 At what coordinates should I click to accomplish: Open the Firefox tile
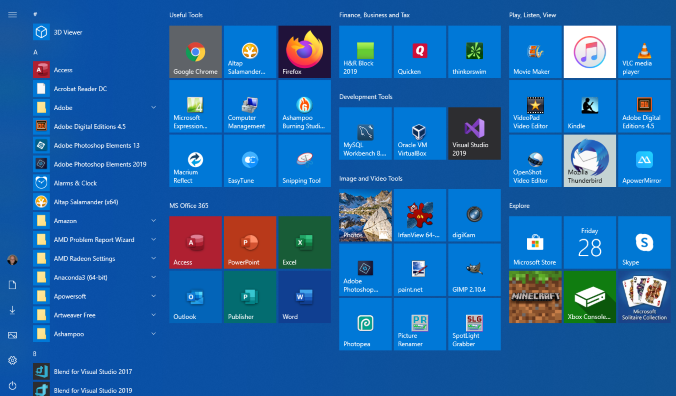coord(304,52)
